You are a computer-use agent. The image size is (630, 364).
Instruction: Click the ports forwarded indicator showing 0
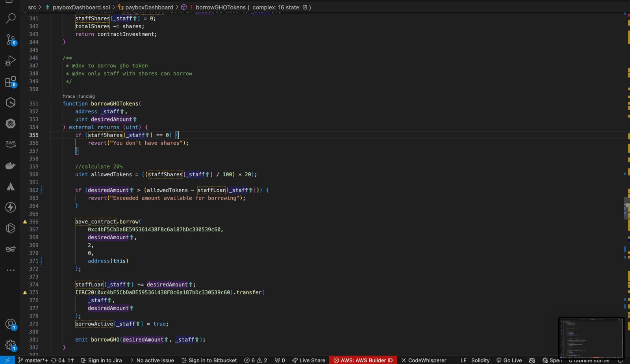(x=280, y=360)
